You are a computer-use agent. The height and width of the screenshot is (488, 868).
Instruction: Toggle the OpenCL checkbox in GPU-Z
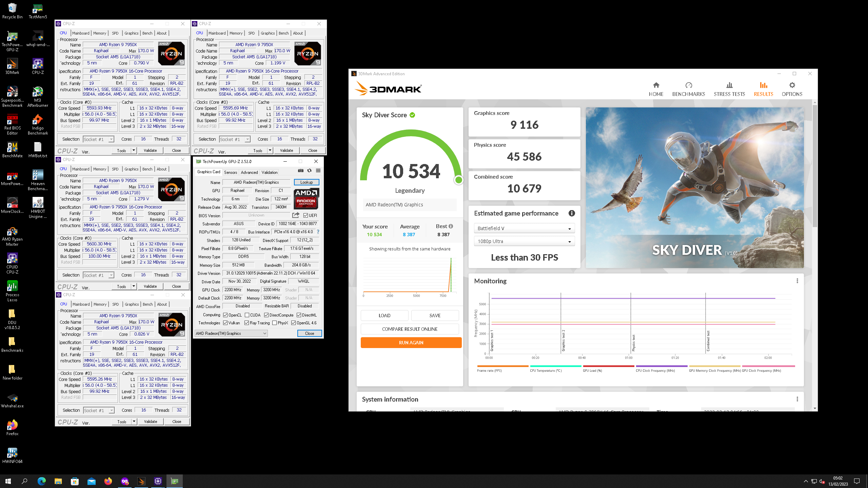click(x=225, y=315)
